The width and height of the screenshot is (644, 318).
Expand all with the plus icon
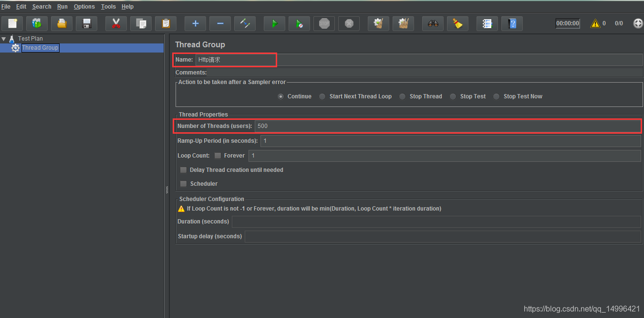(x=195, y=23)
